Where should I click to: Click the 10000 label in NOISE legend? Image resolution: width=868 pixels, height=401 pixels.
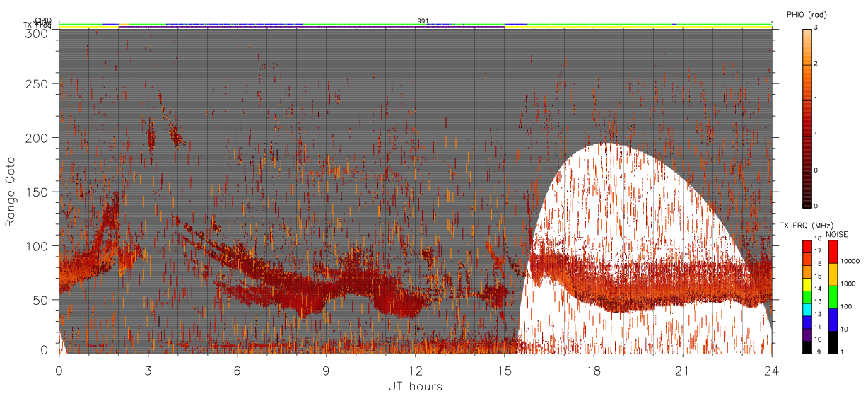point(850,261)
